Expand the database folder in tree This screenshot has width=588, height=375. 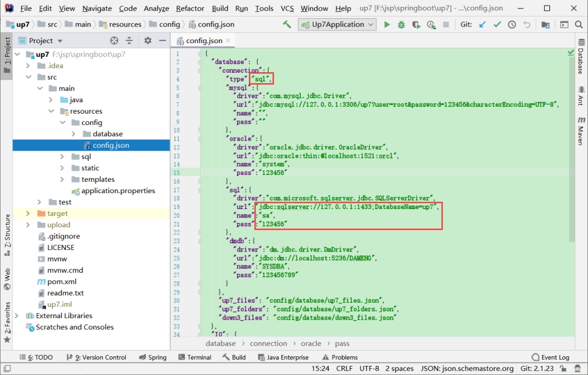(73, 134)
